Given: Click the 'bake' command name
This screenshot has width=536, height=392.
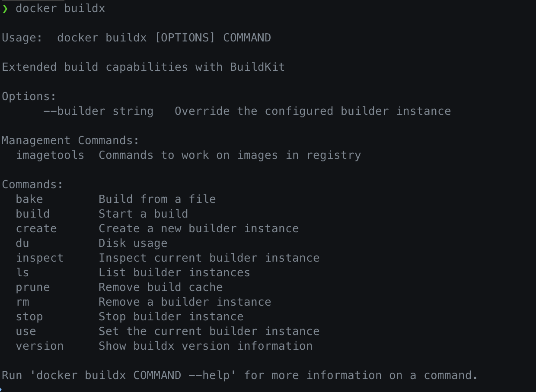Looking at the screenshot, I should tap(29, 199).
